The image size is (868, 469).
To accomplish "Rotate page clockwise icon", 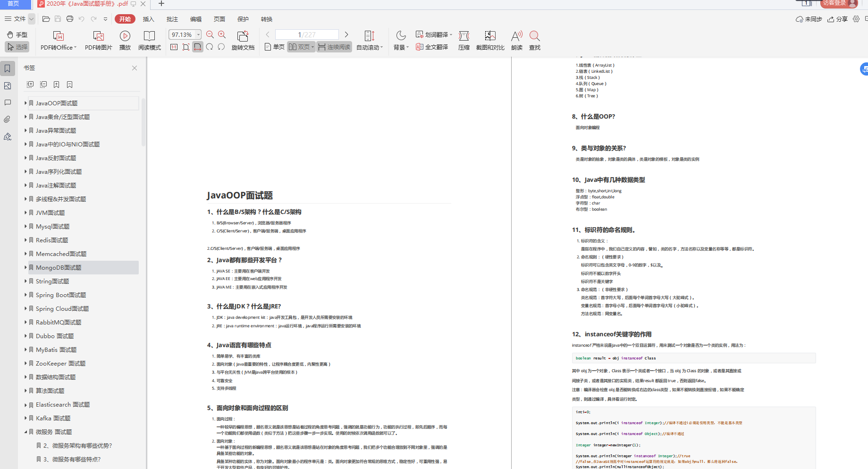I will click(210, 47).
